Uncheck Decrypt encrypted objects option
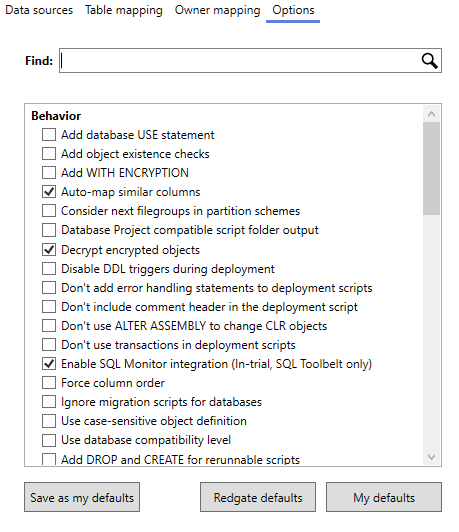Image resolution: width=459 pixels, height=532 pixels. (49, 250)
